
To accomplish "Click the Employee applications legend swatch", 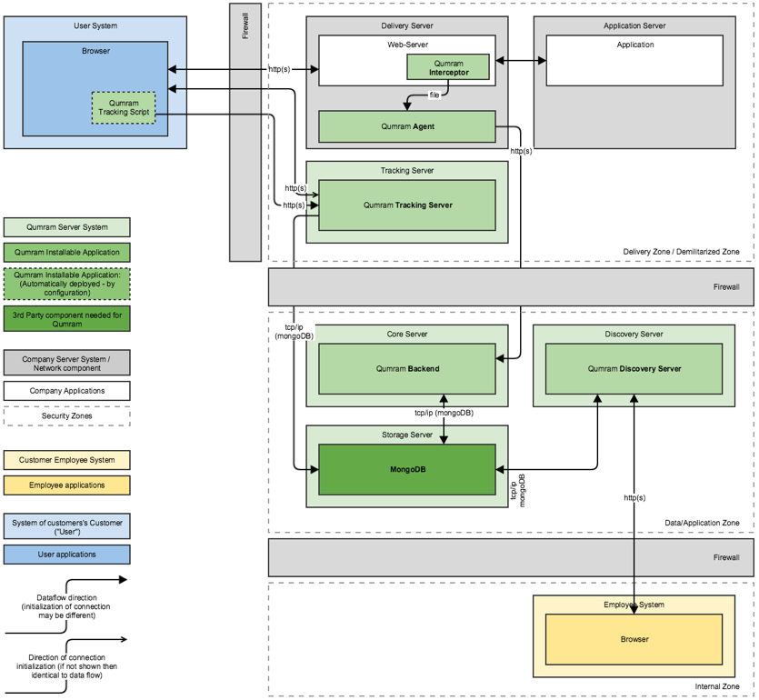I will 67,485.
